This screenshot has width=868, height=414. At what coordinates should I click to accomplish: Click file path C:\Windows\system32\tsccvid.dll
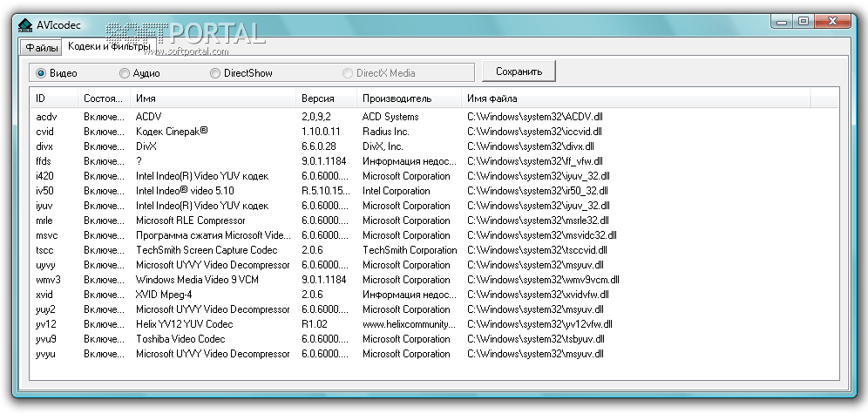[x=537, y=250]
